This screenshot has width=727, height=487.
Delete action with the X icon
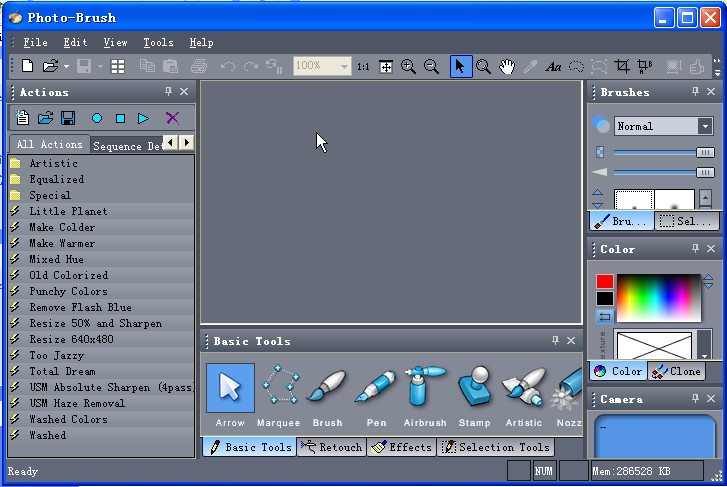click(x=172, y=118)
